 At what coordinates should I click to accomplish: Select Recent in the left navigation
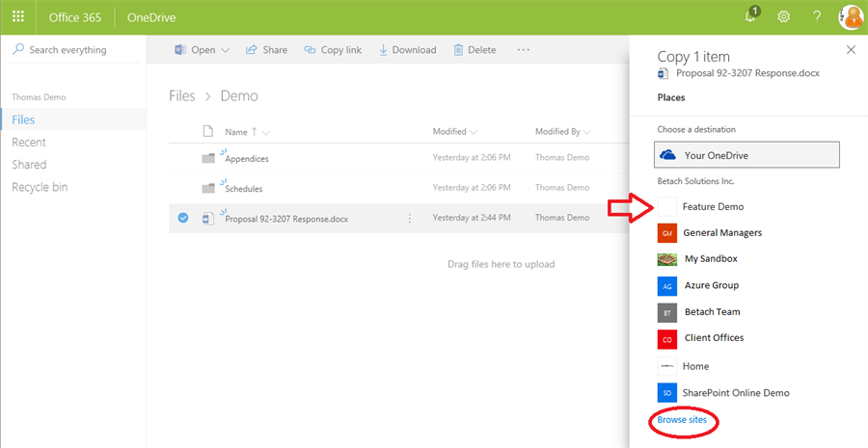pos(29,143)
